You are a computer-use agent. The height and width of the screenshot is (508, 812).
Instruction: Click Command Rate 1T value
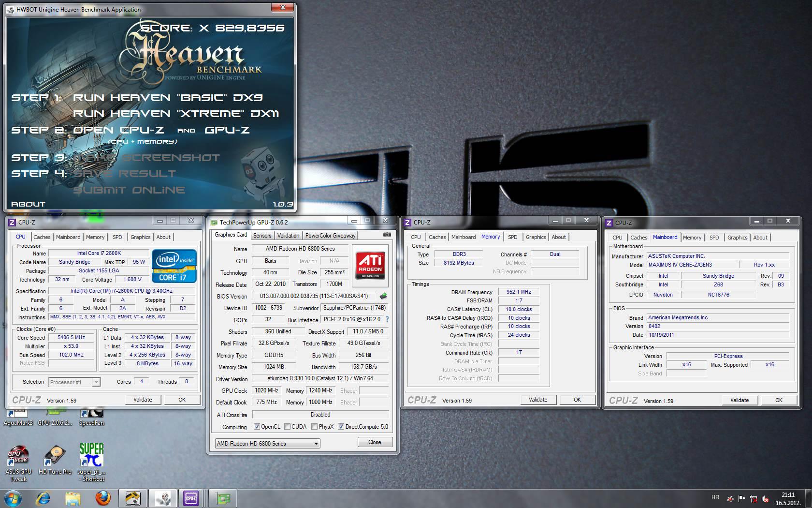tap(519, 353)
